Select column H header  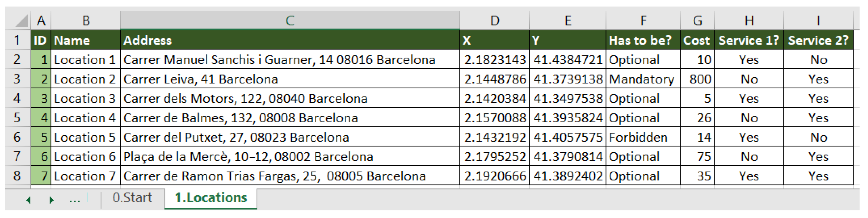tap(749, 21)
